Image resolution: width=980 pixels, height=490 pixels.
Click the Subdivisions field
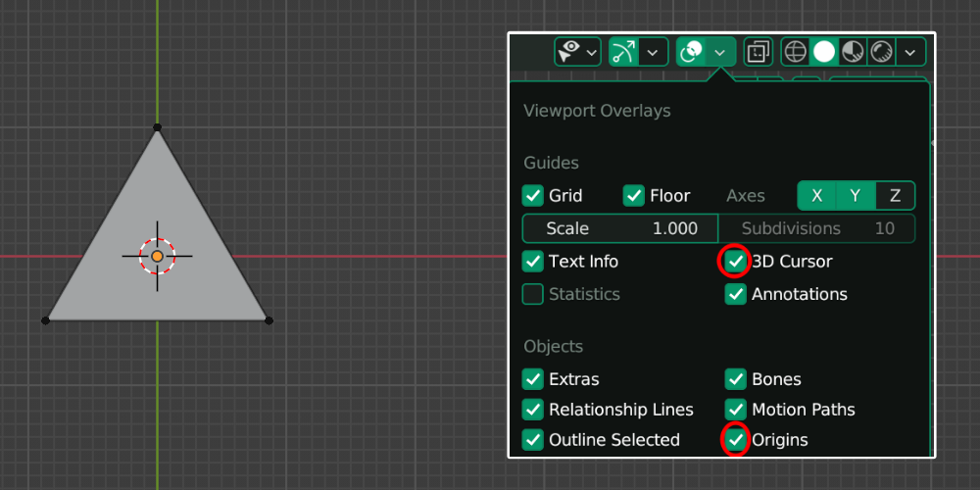click(x=817, y=228)
